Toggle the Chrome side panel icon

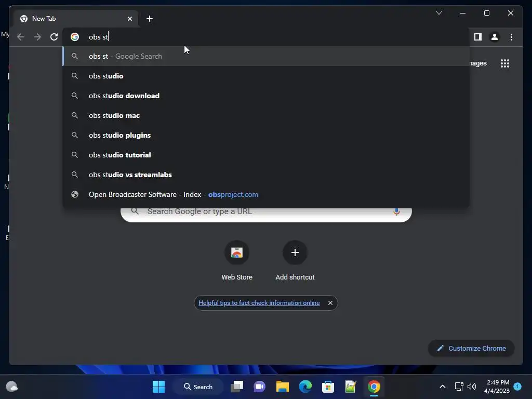point(478,37)
